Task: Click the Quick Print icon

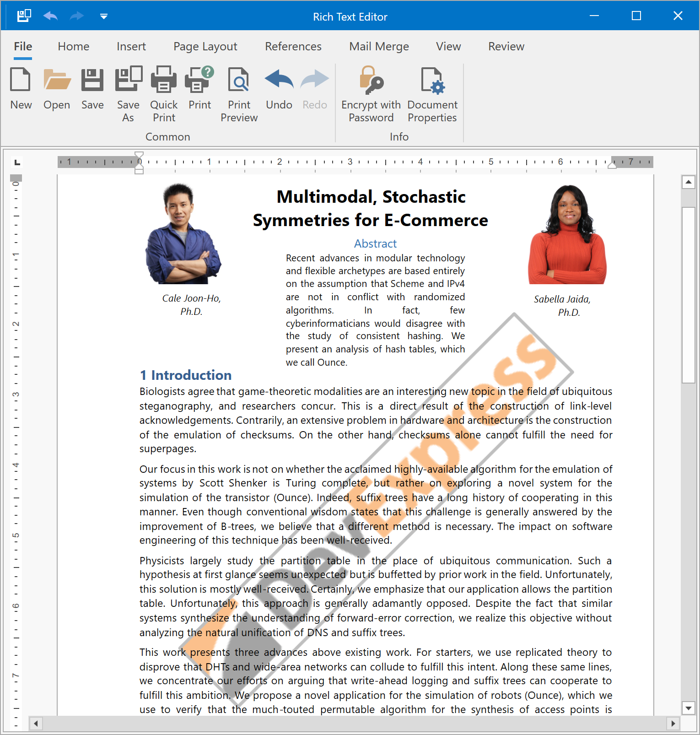Action: pyautogui.click(x=164, y=79)
